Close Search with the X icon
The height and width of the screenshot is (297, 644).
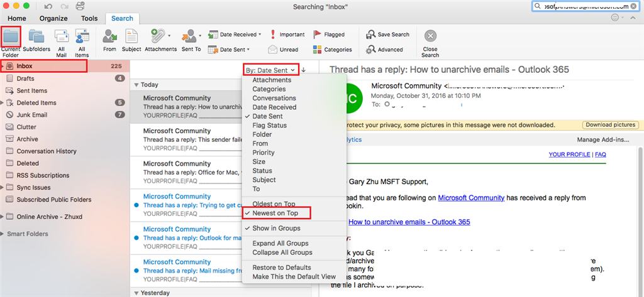click(430, 36)
